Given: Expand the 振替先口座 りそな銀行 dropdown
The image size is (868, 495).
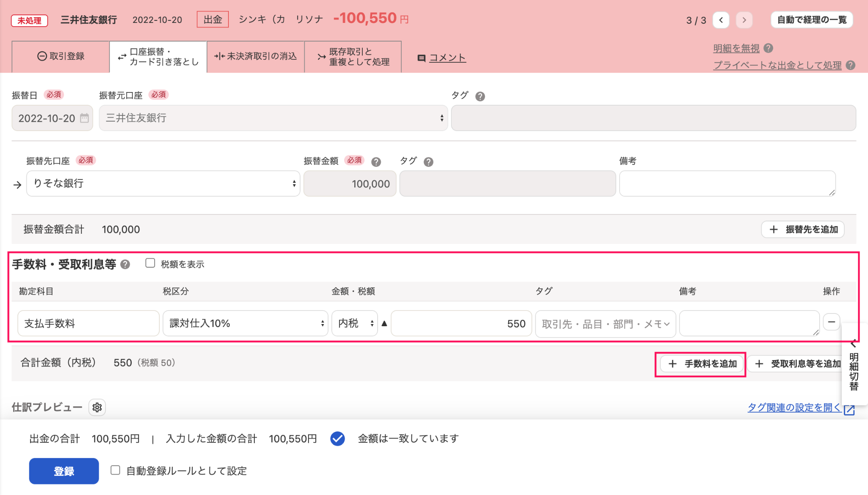Looking at the screenshot, I should [x=163, y=184].
